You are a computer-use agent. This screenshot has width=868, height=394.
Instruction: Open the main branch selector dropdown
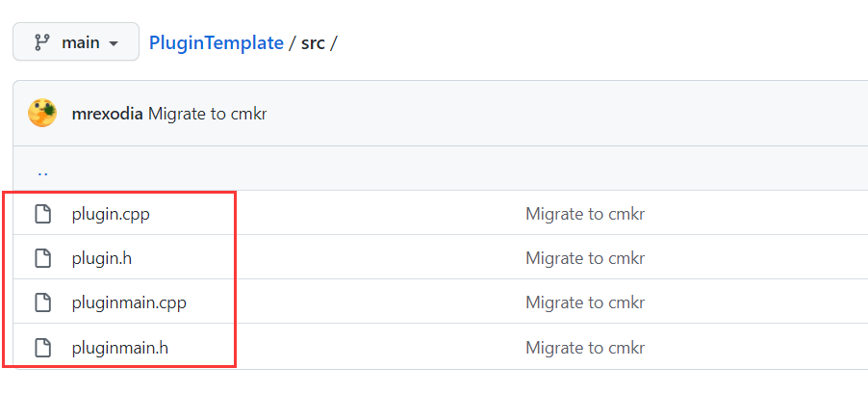click(x=76, y=42)
